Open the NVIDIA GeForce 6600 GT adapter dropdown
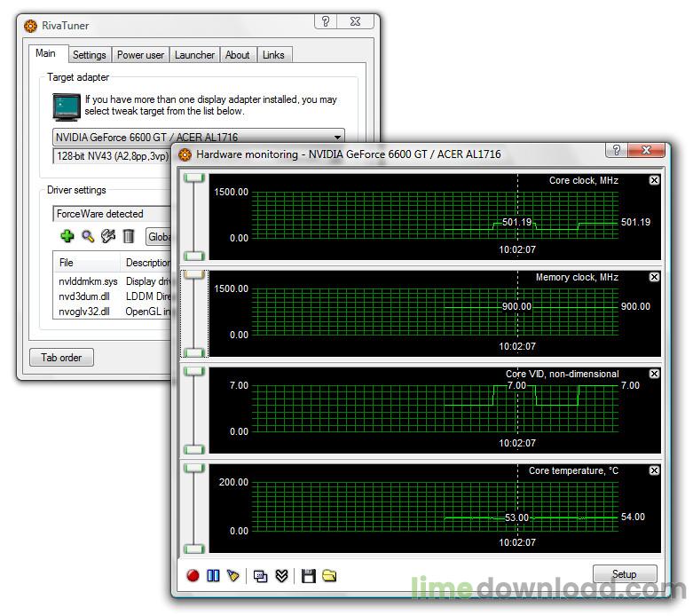This screenshot has width=693, height=616. (x=337, y=138)
